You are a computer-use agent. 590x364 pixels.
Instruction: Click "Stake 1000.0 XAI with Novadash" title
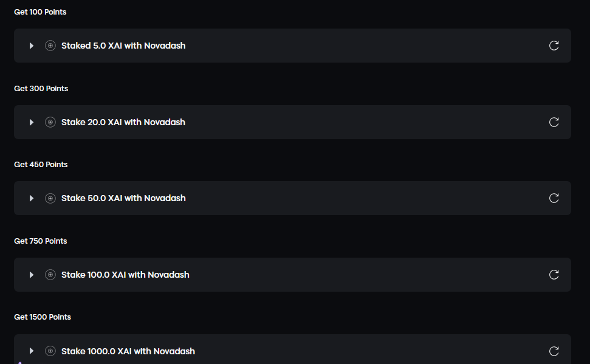(128, 351)
